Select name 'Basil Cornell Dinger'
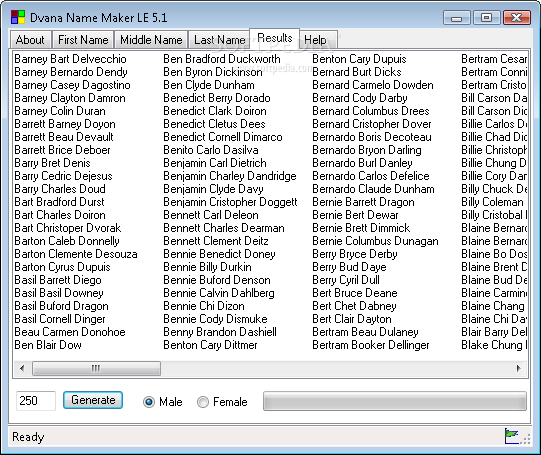Viewport: 541px width, 455px height. pyautogui.click(x=60, y=319)
